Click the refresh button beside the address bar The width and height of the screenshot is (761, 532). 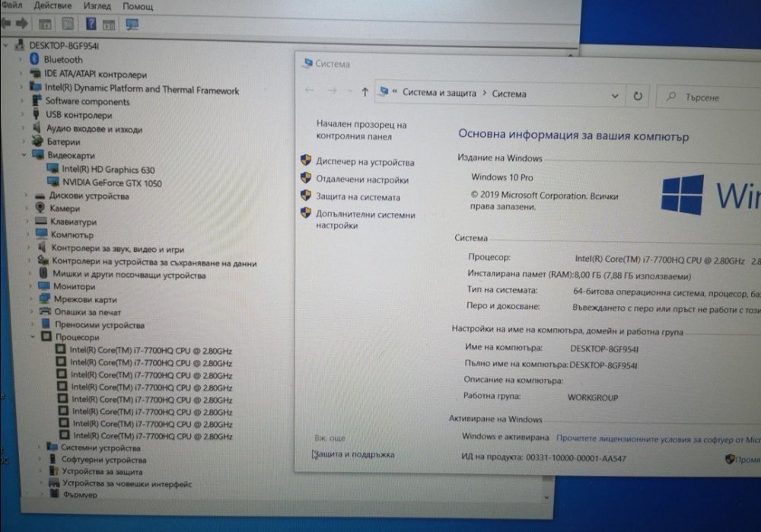(x=638, y=96)
